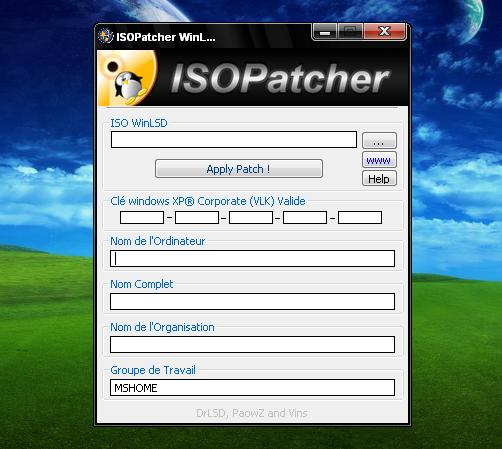Focus the Nom Complet field
The height and width of the screenshot is (449, 502).
[x=252, y=302]
